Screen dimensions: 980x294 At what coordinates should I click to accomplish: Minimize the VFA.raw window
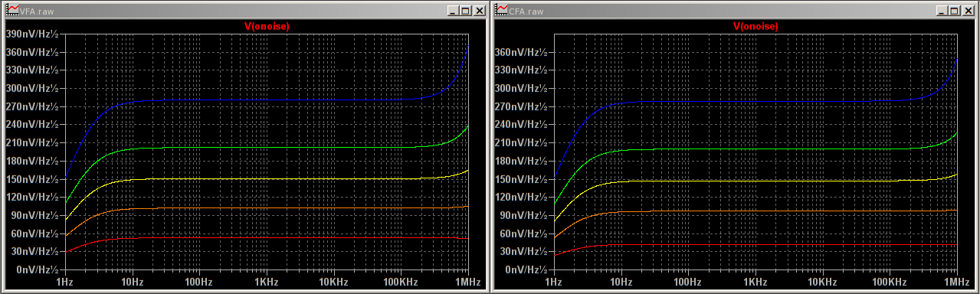coord(454,11)
